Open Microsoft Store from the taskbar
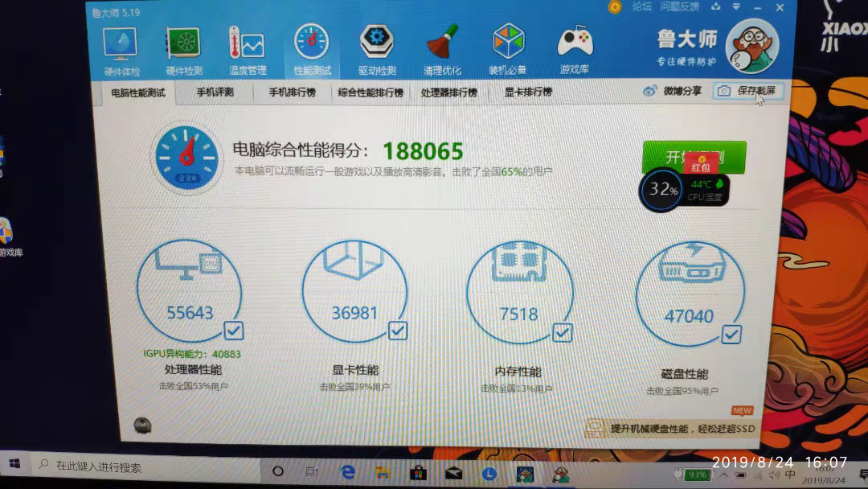Image resolution: width=868 pixels, height=489 pixels. tap(419, 473)
